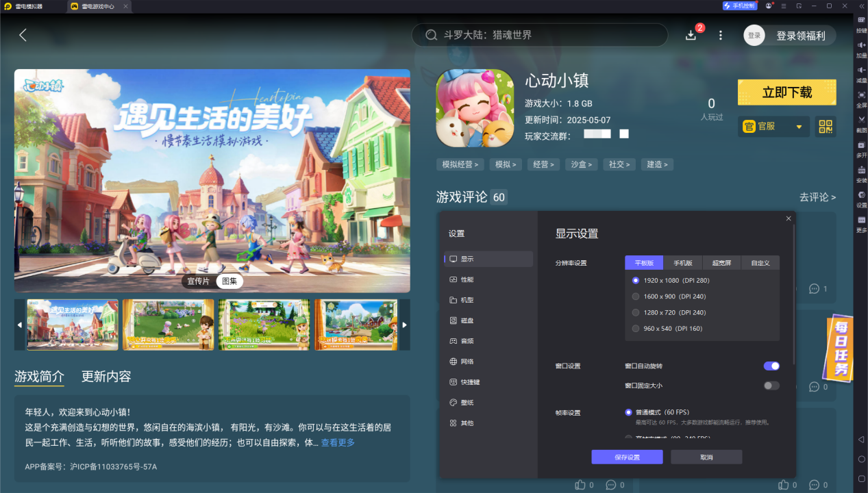Image resolution: width=868 pixels, height=493 pixels.
Task: Open the 官服 server dropdown
Action: (x=773, y=127)
